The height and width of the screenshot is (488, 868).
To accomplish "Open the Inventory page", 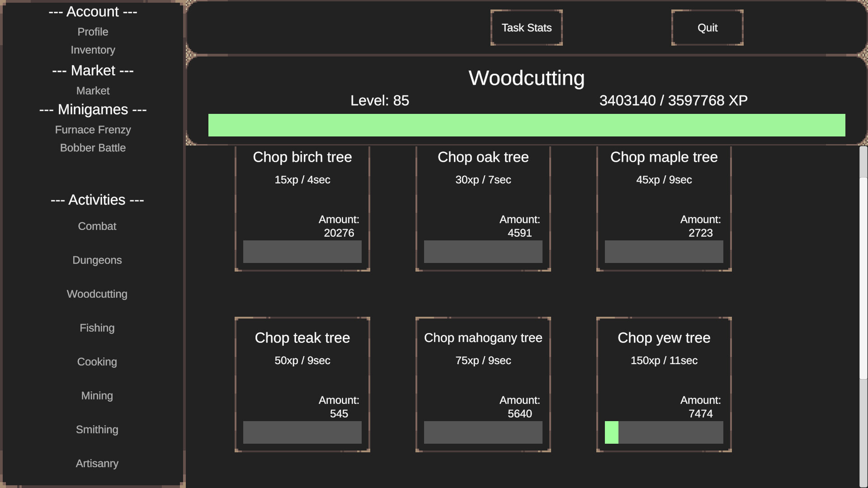I will click(93, 50).
